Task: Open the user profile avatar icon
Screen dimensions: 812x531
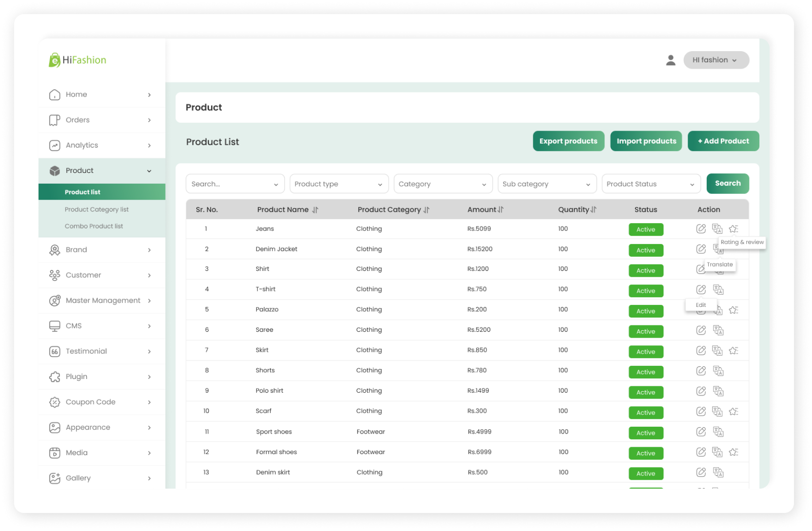Action: point(671,60)
